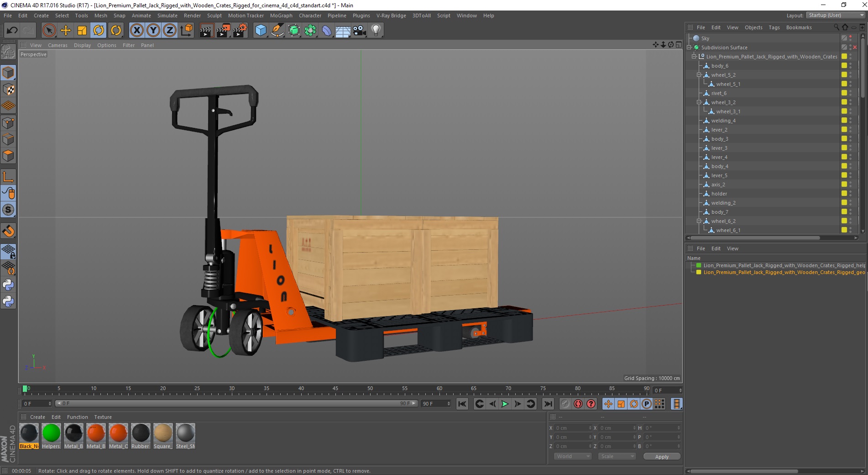This screenshot has width=868, height=475.
Task: Toggle Y axis lock
Action: [x=153, y=31]
